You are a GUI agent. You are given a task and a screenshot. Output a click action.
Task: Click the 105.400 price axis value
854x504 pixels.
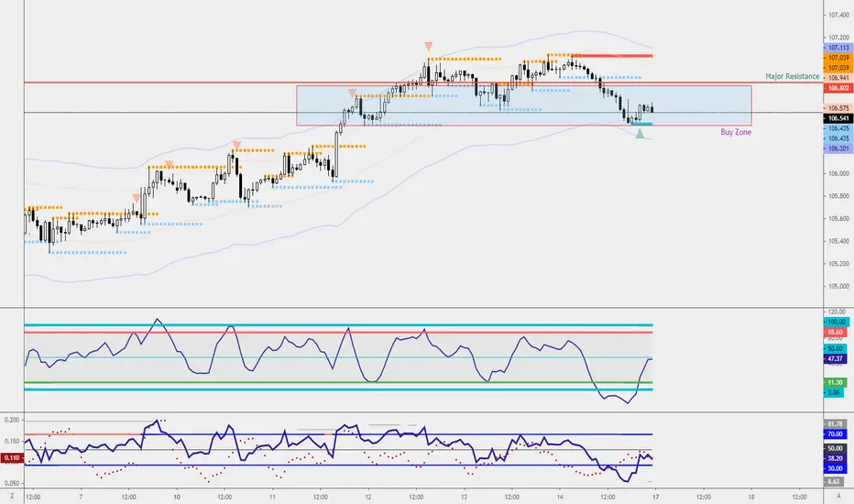pos(838,241)
